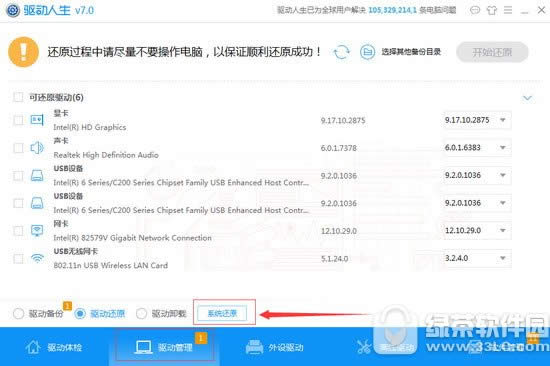Switch to the 驱动体检 tab
The width and height of the screenshot is (550, 366).
pyautogui.click(x=54, y=347)
